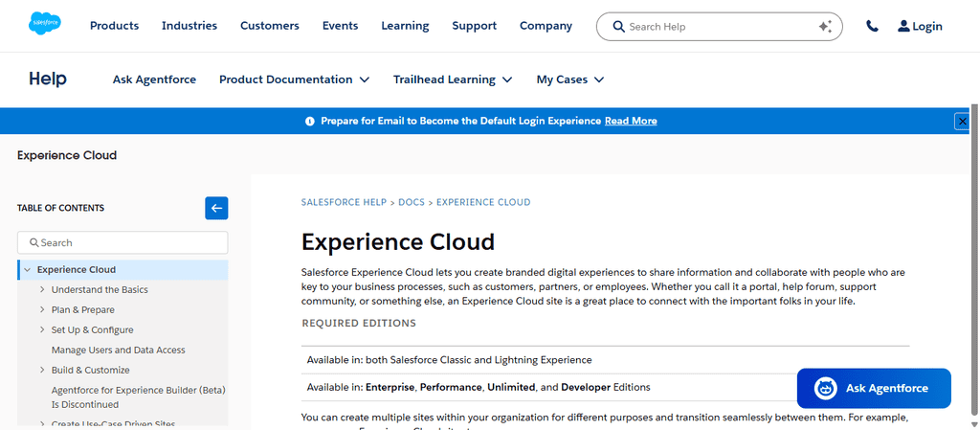Click the AI sparkle icon in search bar

(x=825, y=26)
